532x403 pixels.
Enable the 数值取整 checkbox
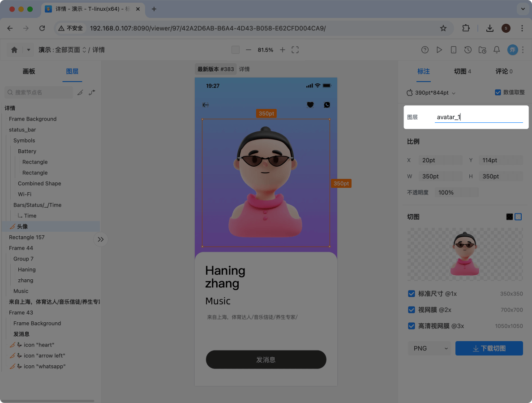click(x=498, y=92)
